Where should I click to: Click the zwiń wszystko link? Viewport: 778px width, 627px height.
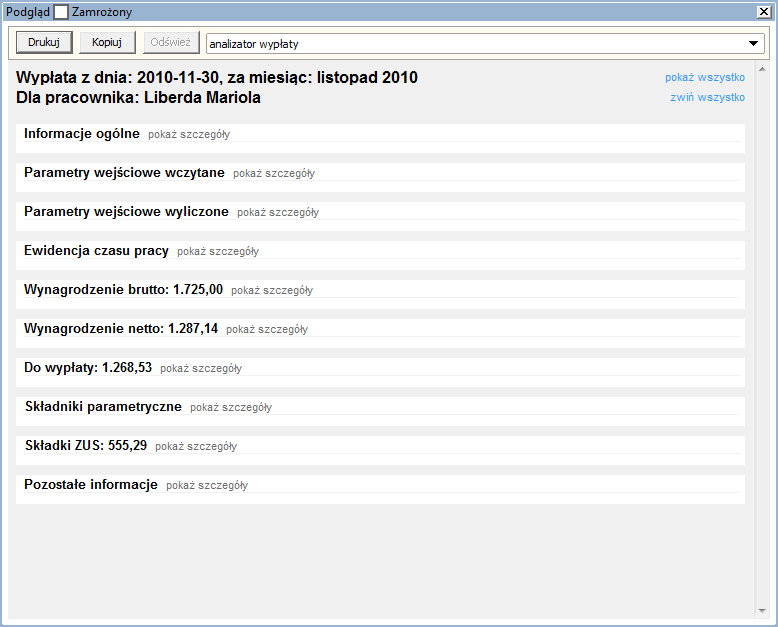click(x=707, y=97)
